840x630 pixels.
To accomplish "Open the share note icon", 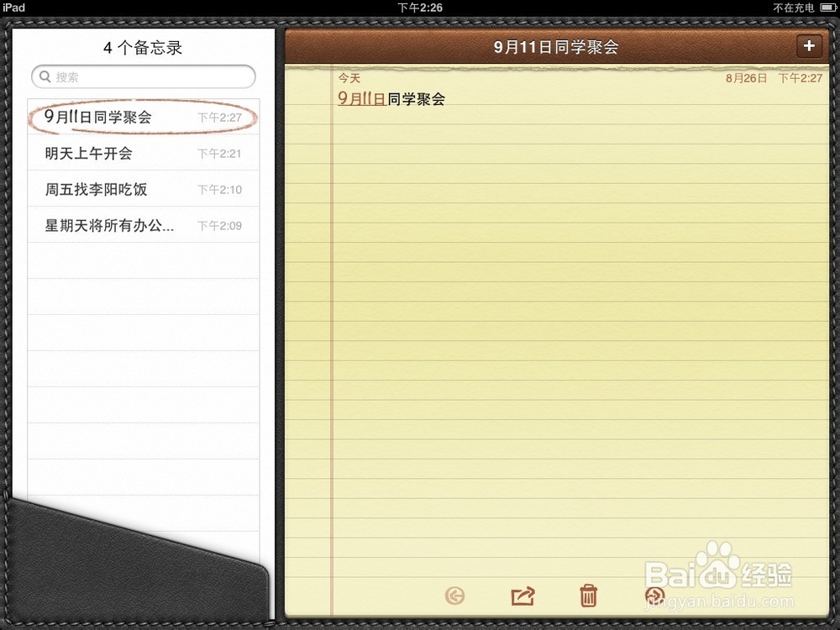I will coord(522,596).
